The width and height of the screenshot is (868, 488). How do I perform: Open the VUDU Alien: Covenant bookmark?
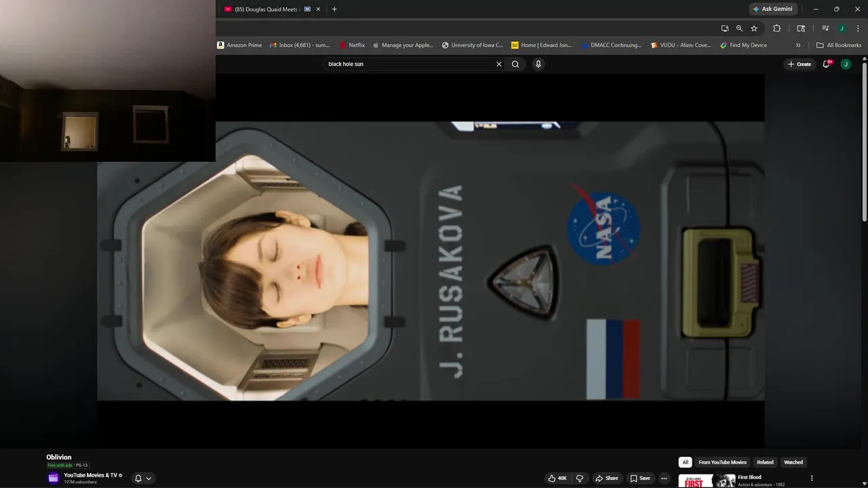click(x=681, y=45)
